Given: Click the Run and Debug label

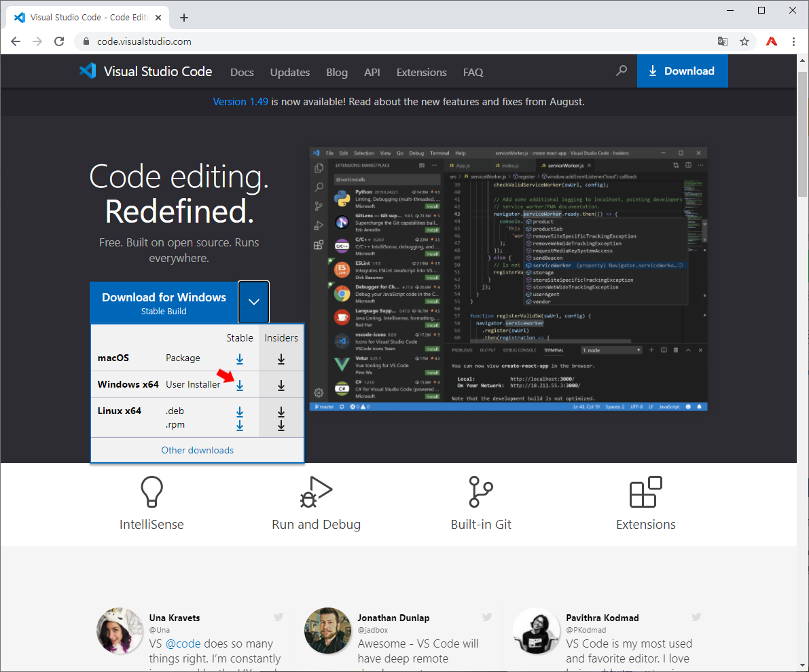Looking at the screenshot, I should [x=317, y=525].
